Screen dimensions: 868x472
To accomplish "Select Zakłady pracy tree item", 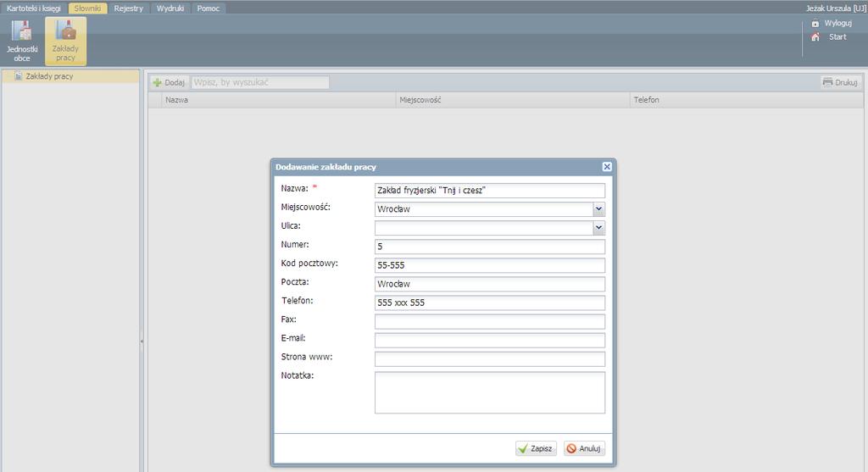I will tap(70, 76).
